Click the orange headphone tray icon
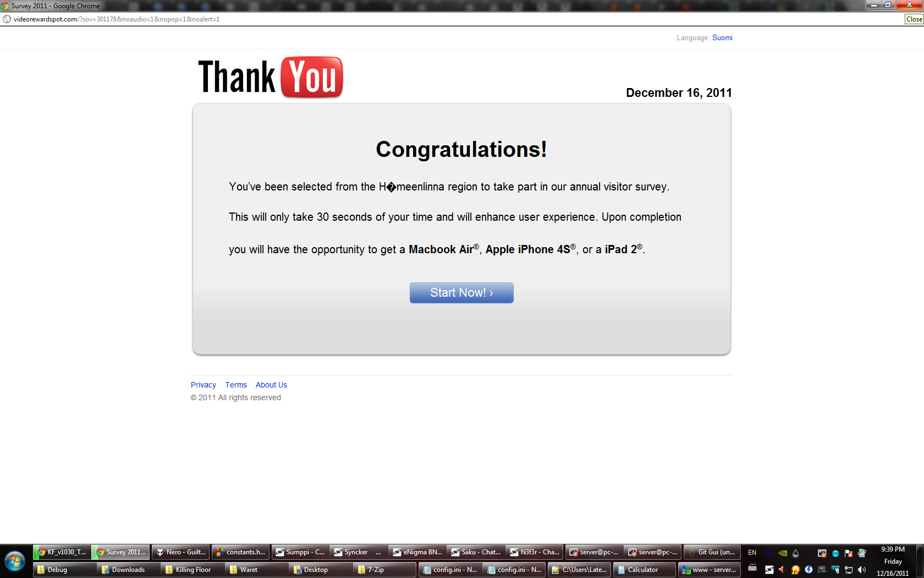 (795, 570)
